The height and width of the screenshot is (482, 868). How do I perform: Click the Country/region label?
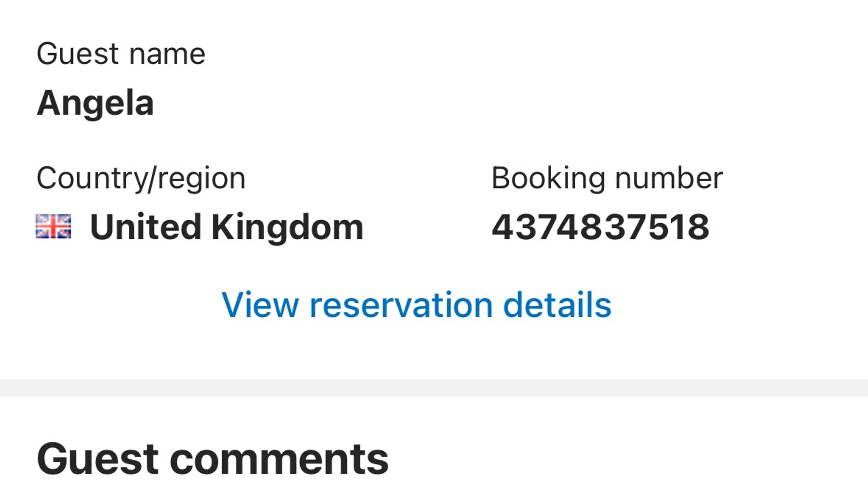pyautogui.click(x=141, y=178)
